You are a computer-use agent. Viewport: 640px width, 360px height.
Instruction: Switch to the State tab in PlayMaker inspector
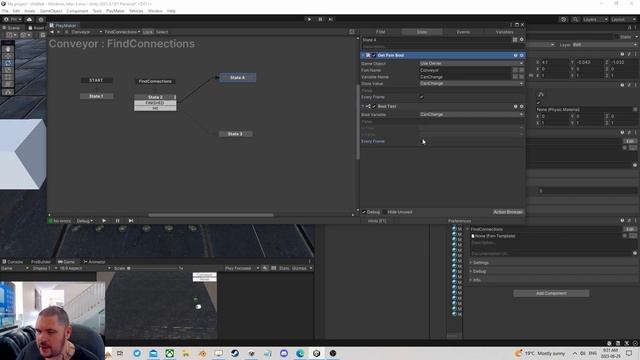point(422,32)
